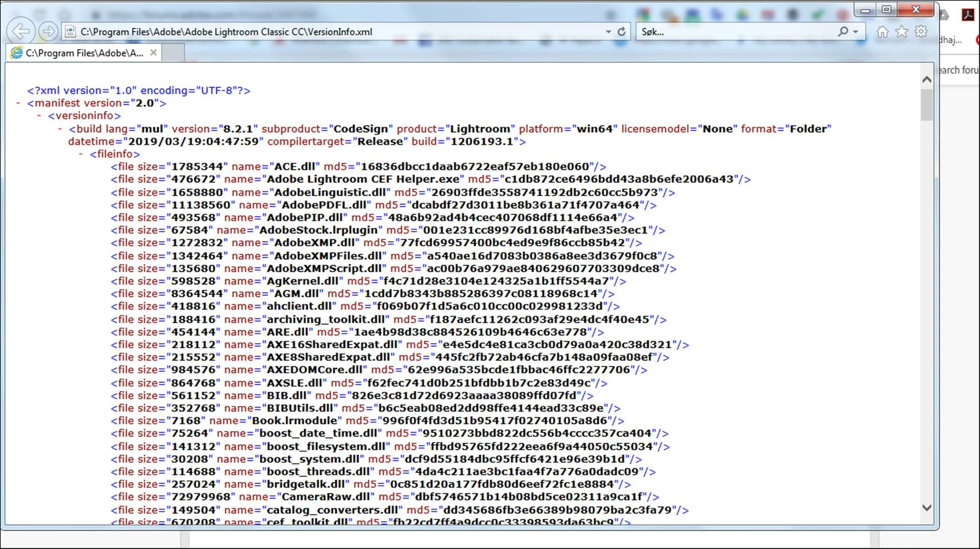The height and width of the screenshot is (549, 980).
Task: Close the Internet Explorer window
Action: [x=916, y=10]
